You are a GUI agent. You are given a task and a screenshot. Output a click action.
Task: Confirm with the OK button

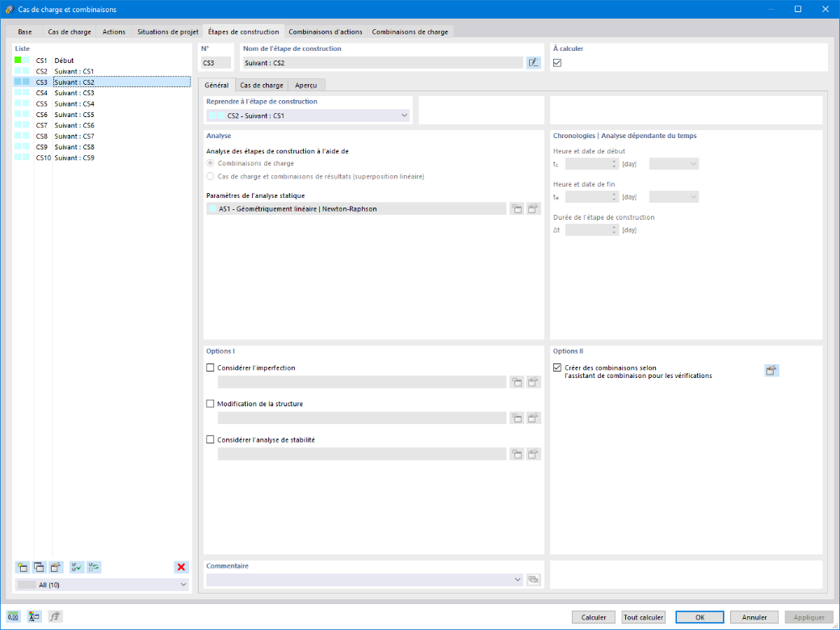point(699,617)
